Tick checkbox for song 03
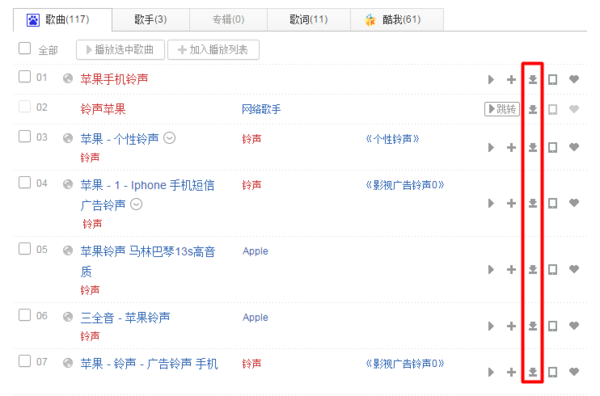The image size is (600, 396). [x=25, y=136]
